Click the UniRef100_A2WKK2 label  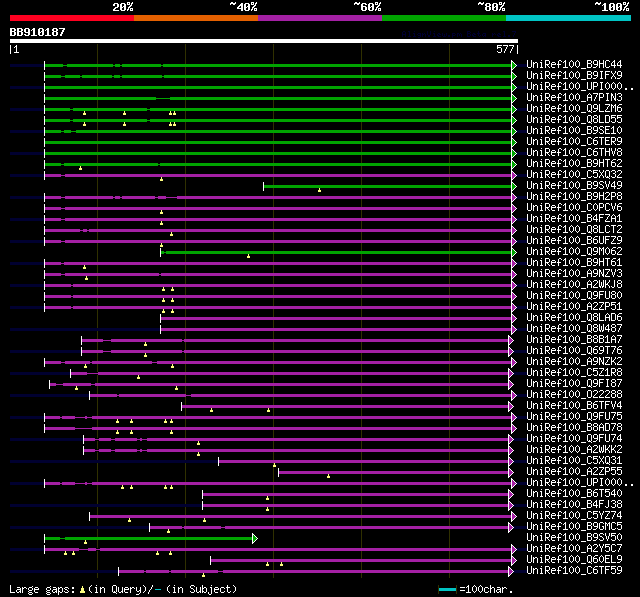pyautogui.click(x=574, y=450)
